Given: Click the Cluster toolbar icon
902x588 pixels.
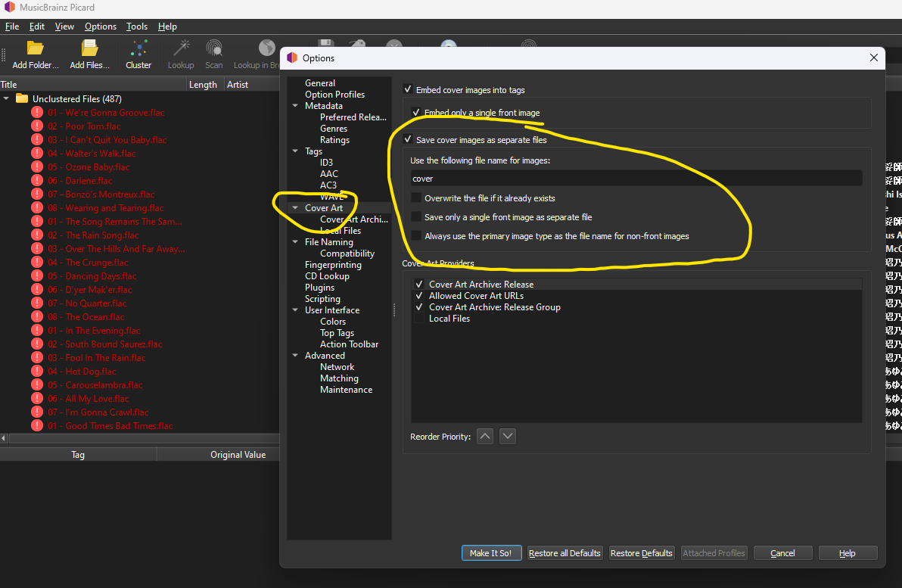Looking at the screenshot, I should click(x=138, y=49).
